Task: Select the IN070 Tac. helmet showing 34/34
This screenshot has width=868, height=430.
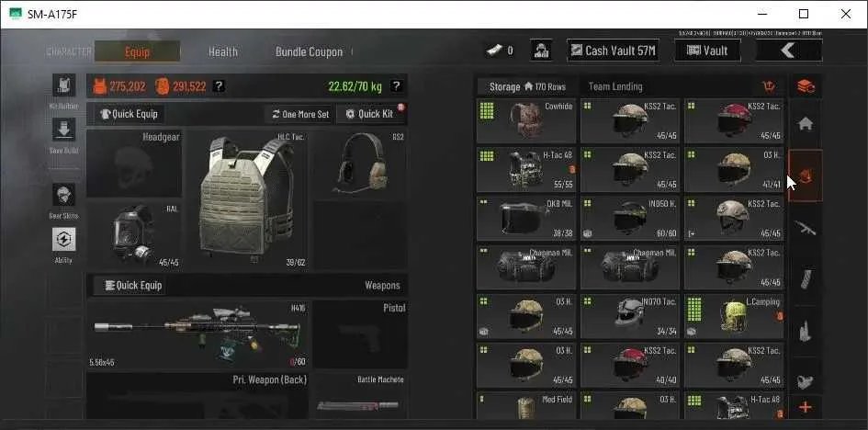Action: pos(630,317)
